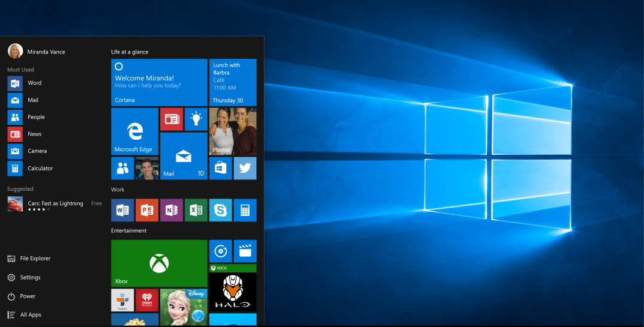The width and height of the screenshot is (644, 327).
Task: Click the Work group heading
Action: coord(118,190)
